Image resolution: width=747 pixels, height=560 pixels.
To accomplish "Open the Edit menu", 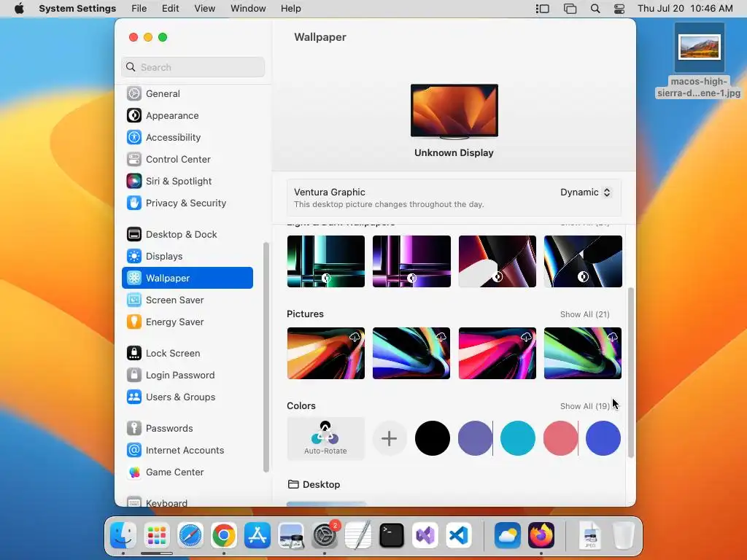I will pos(170,9).
